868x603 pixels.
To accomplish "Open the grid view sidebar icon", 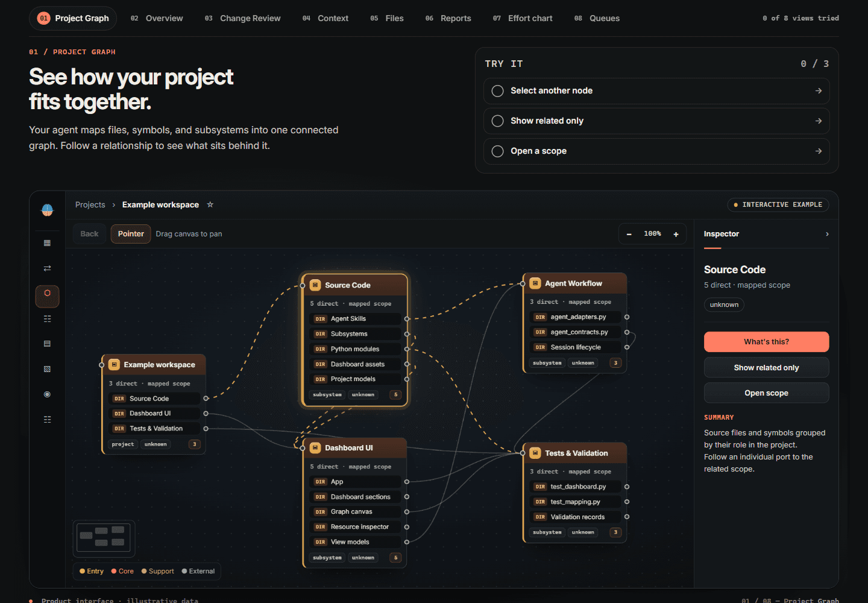I will click(47, 243).
